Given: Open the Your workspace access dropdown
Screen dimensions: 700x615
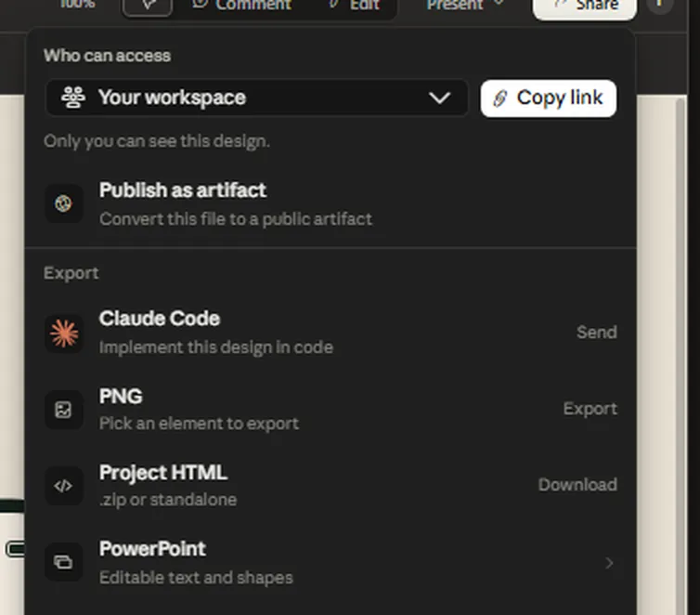Looking at the screenshot, I should coord(256,98).
